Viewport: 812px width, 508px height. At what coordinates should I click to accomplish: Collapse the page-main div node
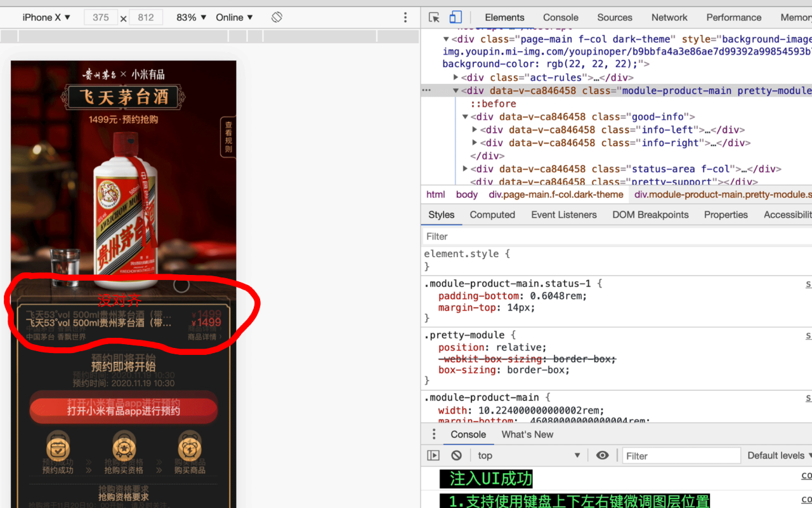pos(446,39)
